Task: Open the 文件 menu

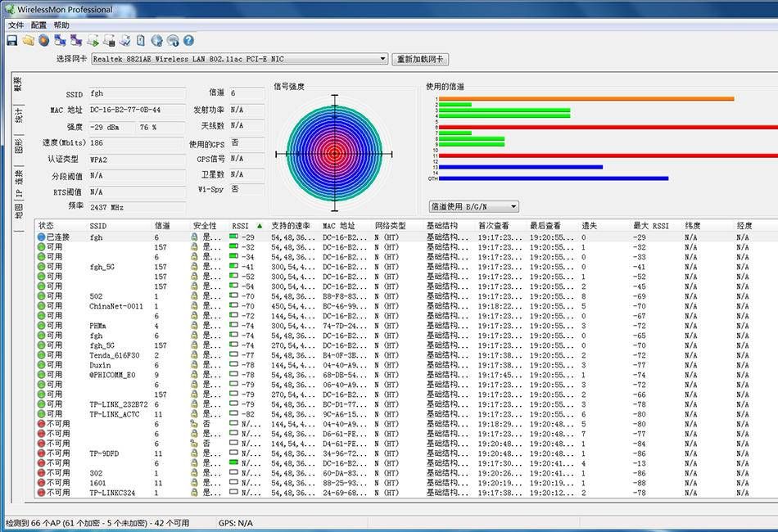Action: pos(16,25)
